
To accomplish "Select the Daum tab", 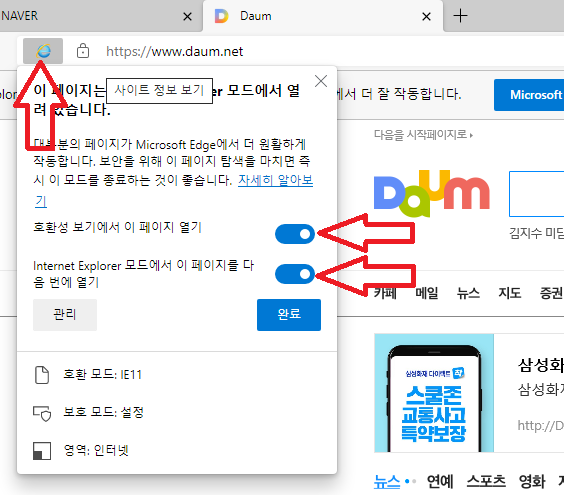I will point(323,16).
